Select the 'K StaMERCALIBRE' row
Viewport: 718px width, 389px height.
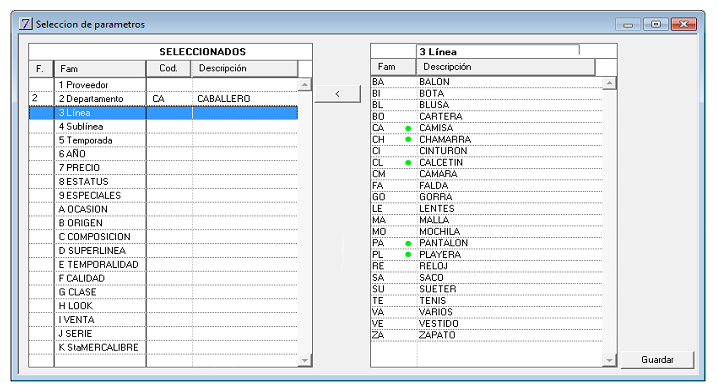tap(163, 347)
